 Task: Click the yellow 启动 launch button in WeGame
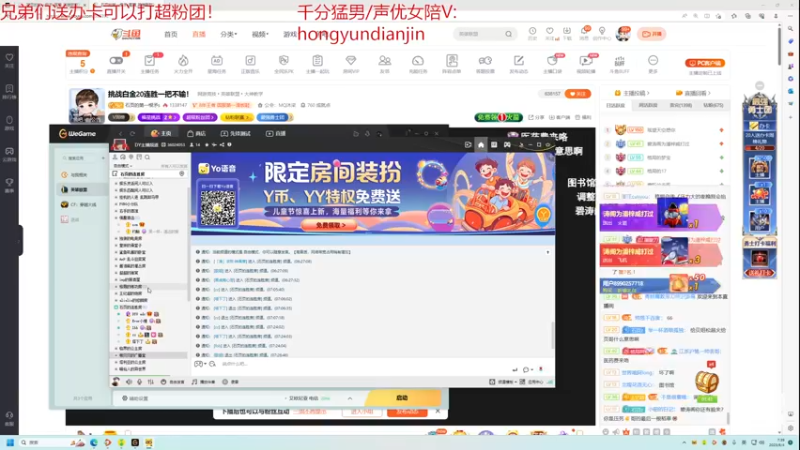(x=403, y=398)
